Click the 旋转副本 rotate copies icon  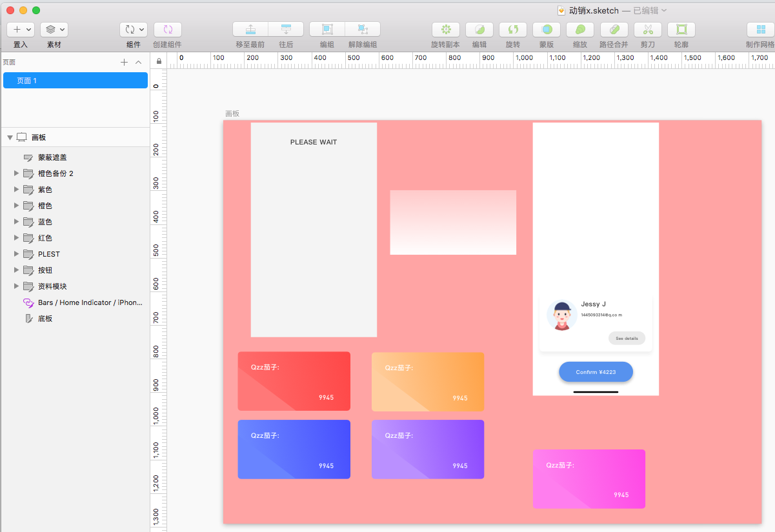pyautogui.click(x=446, y=30)
